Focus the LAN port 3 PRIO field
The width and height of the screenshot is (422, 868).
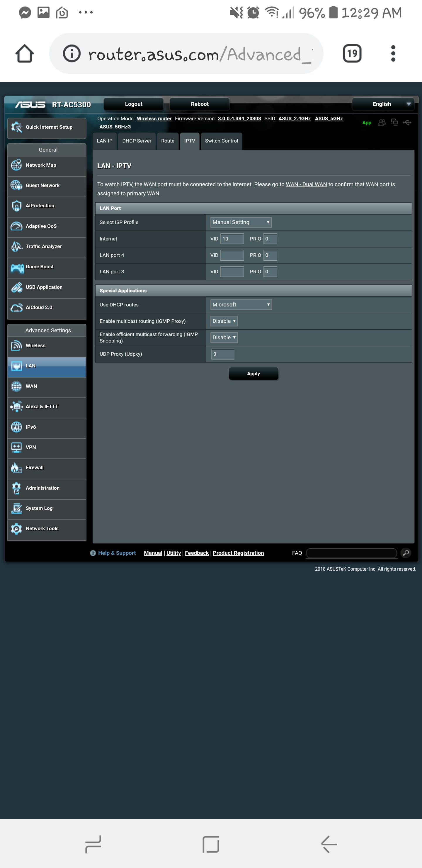(x=270, y=272)
